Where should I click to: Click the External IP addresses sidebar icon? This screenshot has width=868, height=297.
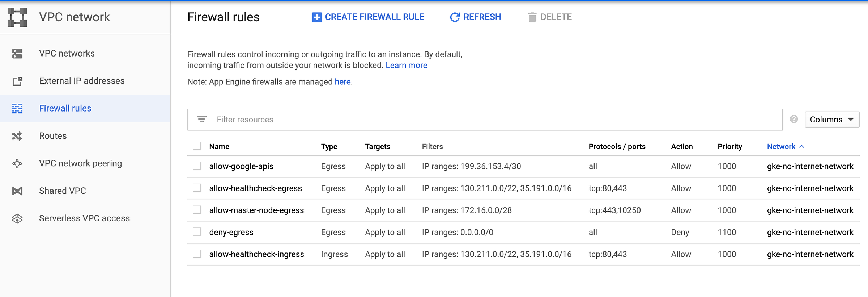pyautogui.click(x=17, y=81)
